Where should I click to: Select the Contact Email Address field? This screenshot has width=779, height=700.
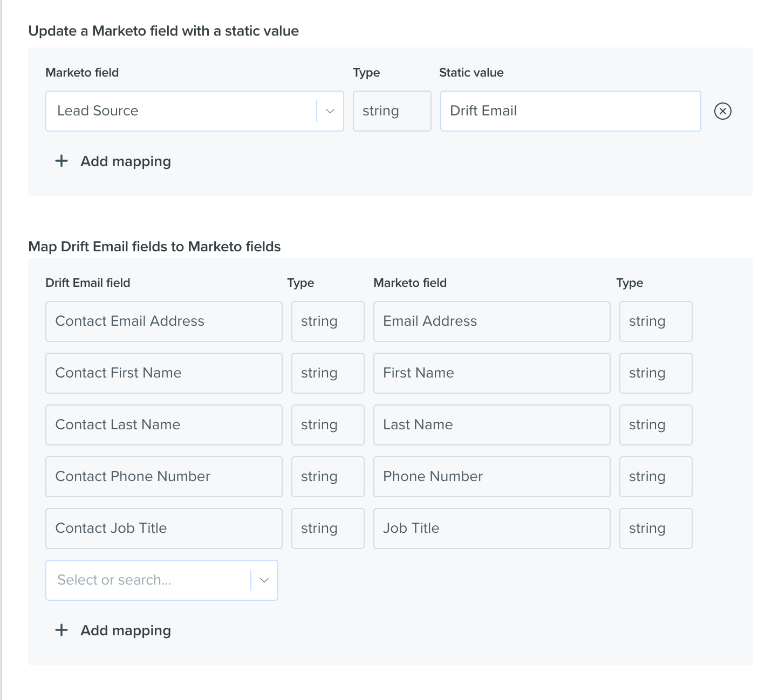(164, 321)
